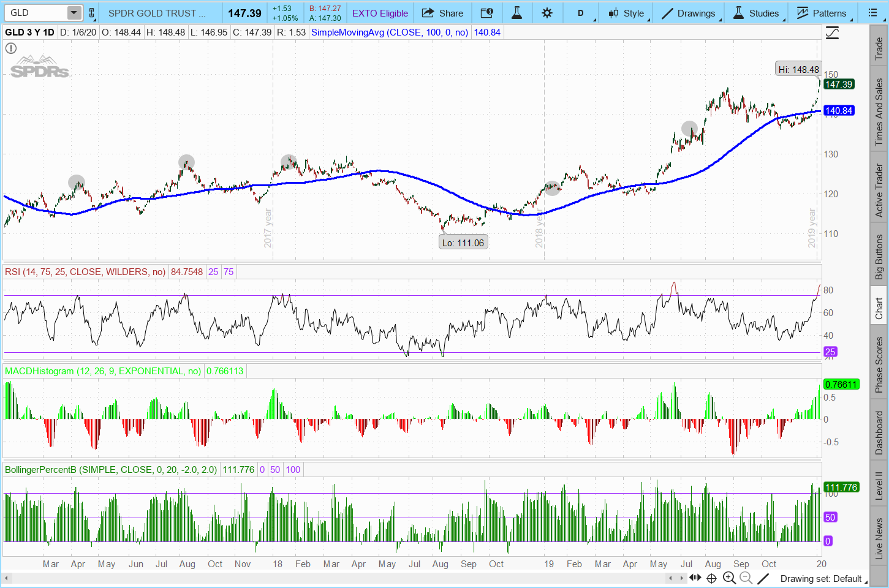Open chart settings gear icon

pyautogui.click(x=547, y=13)
